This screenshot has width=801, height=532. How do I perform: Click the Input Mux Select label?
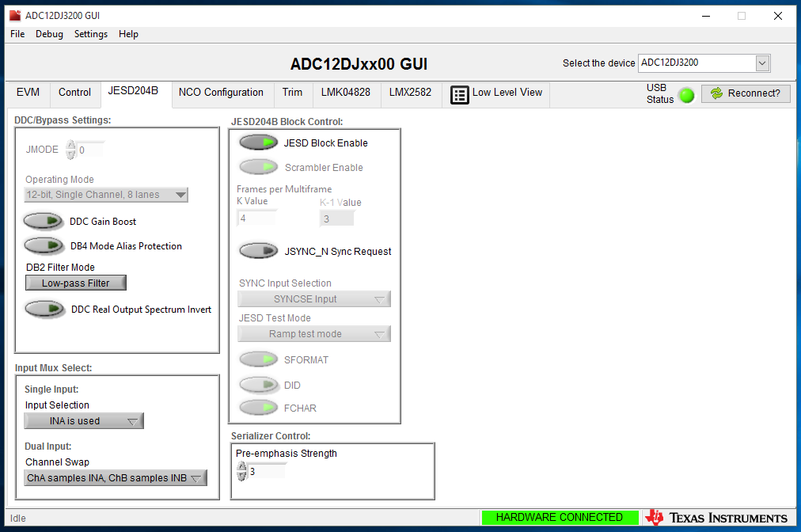tap(54, 368)
